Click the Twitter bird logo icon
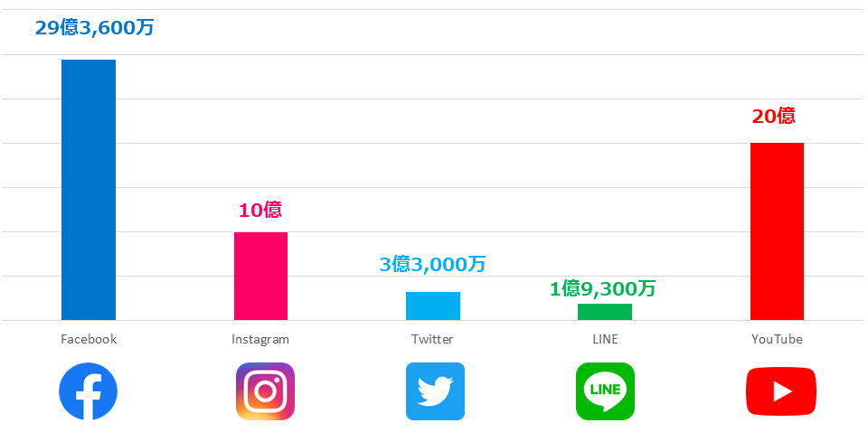868x442 pixels. pos(435,391)
